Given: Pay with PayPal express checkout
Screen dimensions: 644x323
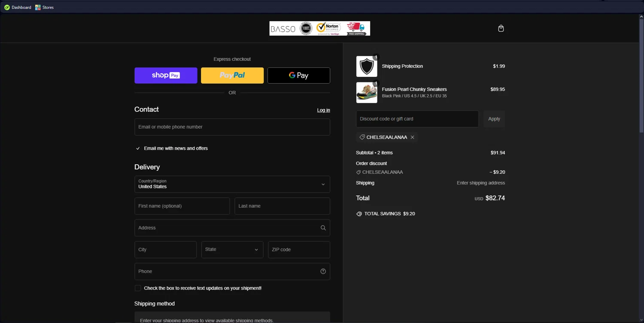Looking at the screenshot, I should pyautogui.click(x=232, y=75).
